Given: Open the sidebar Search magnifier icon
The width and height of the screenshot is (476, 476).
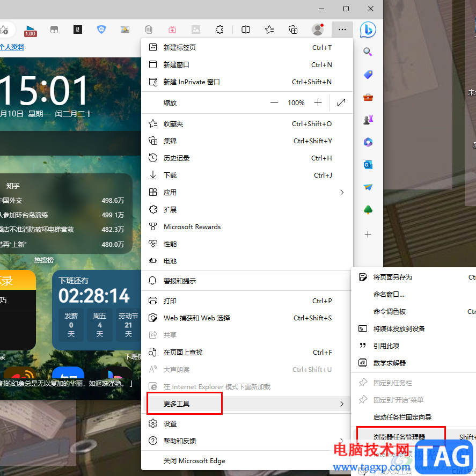Looking at the screenshot, I should click(x=368, y=52).
